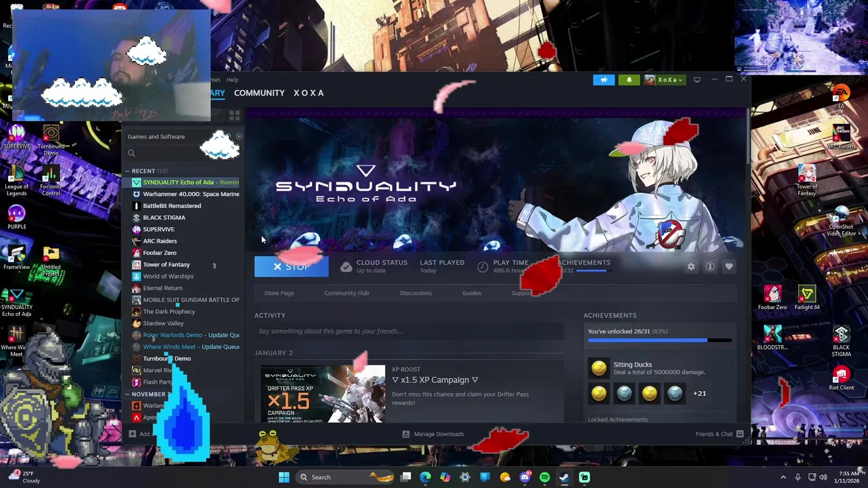The width and height of the screenshot is (868, 488).
Task: Click the Play Time clock icon
Action: click(x=483, y=266)
